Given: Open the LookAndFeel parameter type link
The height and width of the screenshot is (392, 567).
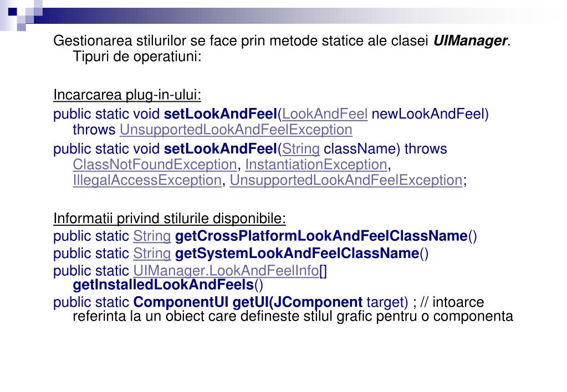Looking at the screenshot, I should click(x=325, y=114).
